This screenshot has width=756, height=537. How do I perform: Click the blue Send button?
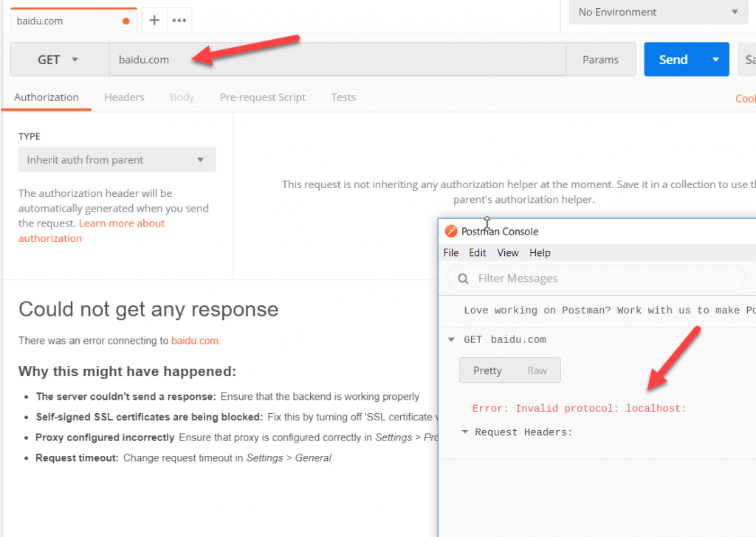point(673,60)
